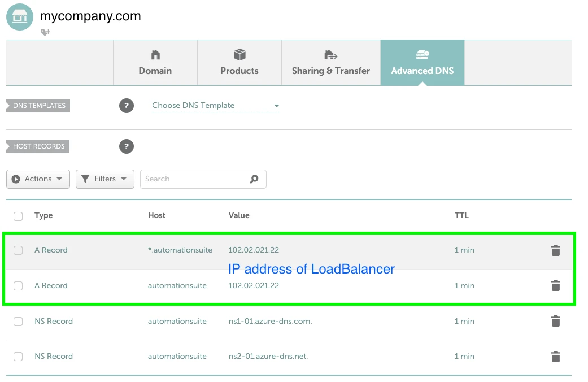Click the Host column header
Screen dimensions: 588x382
pos(157,215)
